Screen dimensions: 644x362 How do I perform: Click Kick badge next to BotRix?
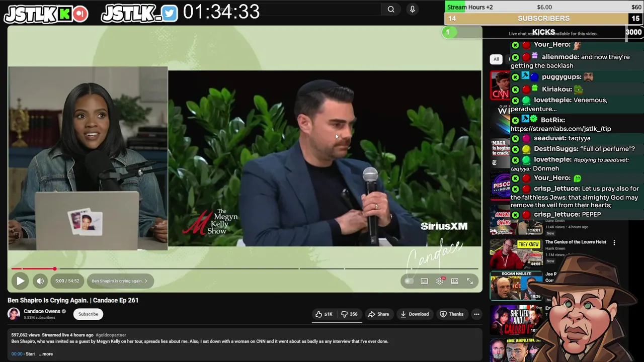(515, 120)
